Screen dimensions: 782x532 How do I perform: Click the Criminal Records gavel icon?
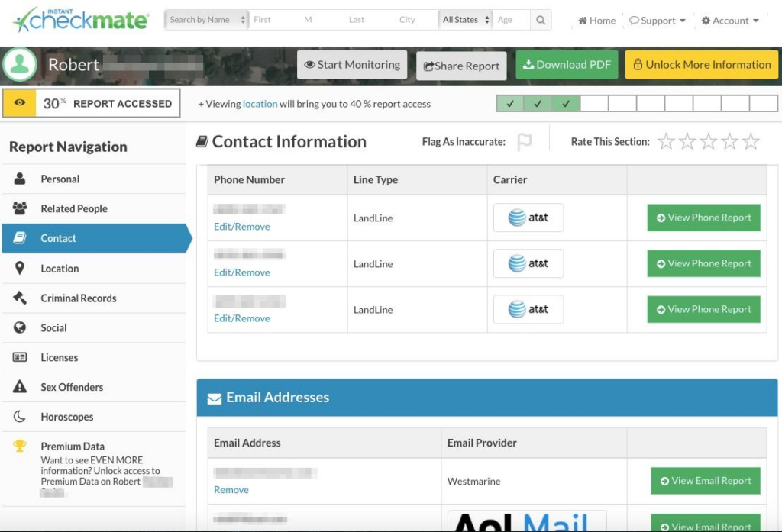pyautogui.click(x=20, y=298)
